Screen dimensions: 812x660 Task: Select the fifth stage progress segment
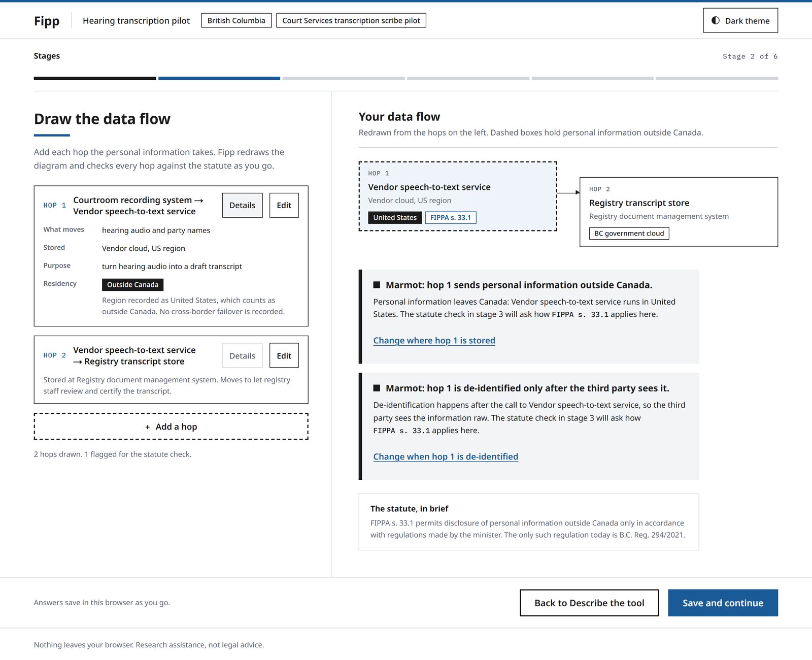(592, 78)
